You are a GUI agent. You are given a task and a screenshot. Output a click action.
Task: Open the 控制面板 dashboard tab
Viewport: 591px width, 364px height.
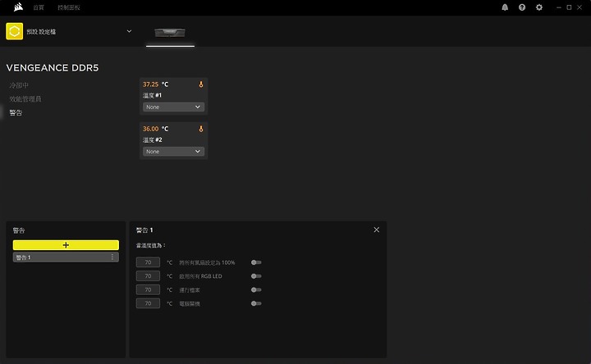[69, 7]
